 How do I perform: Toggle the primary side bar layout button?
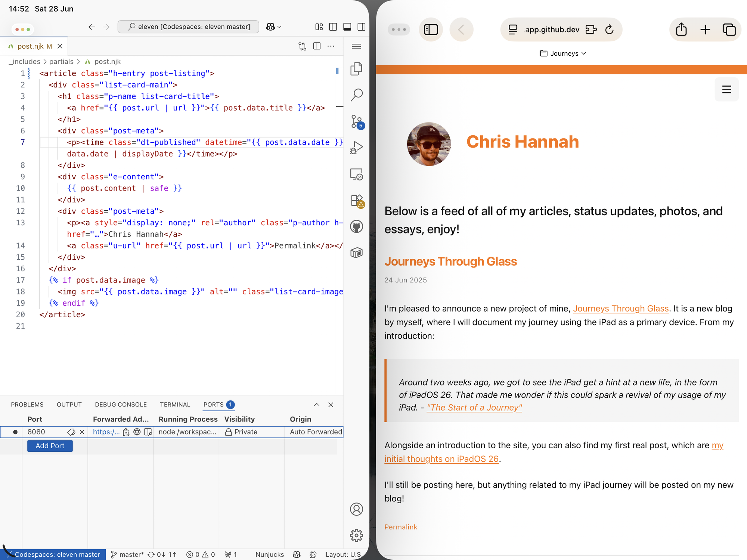coord(333,27)
